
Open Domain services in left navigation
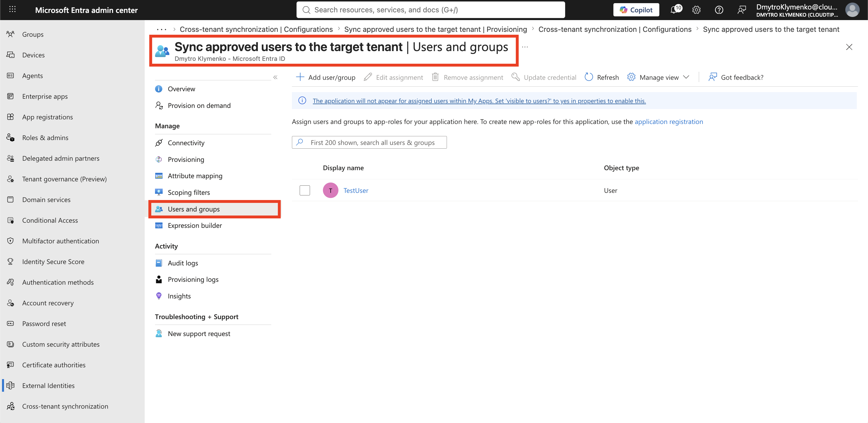(46, 200)
